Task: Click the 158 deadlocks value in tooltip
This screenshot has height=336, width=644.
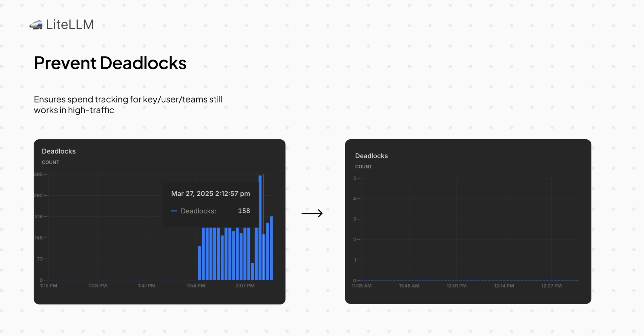Action: click(x=244, y=211)
